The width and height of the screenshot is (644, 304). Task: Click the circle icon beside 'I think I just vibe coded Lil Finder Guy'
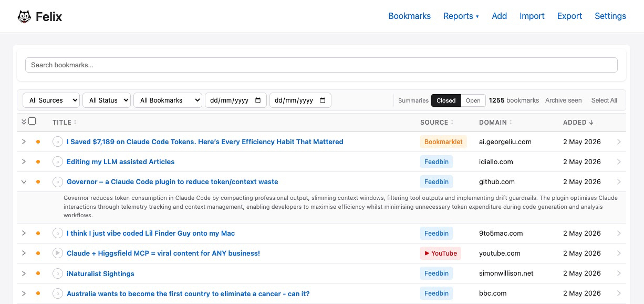(x=58, y=233)
